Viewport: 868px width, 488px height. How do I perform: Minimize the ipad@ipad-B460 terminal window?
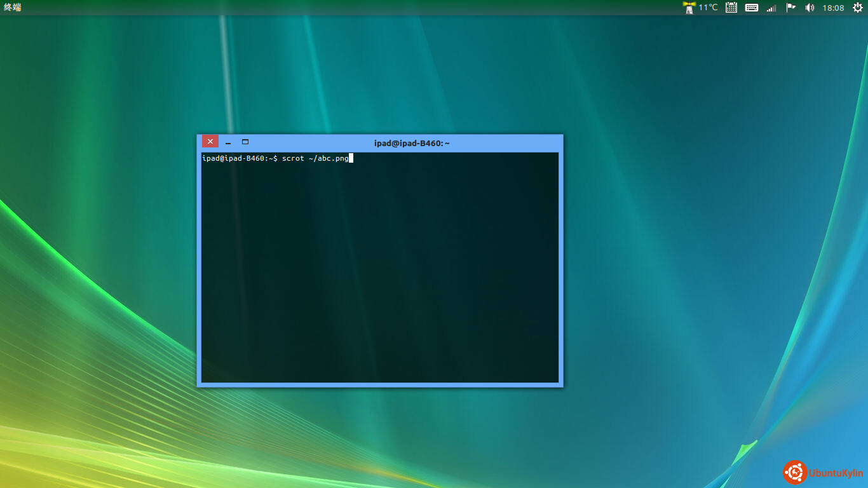pos(228,143)
